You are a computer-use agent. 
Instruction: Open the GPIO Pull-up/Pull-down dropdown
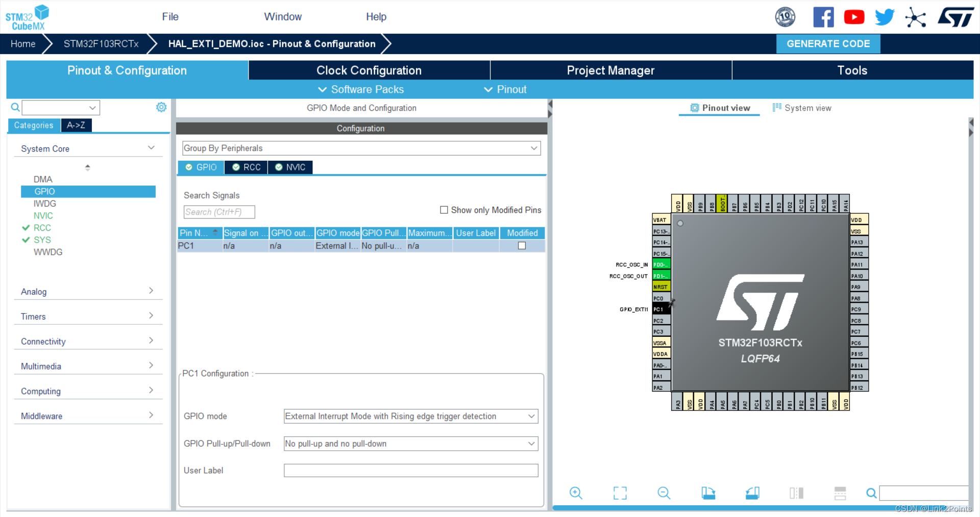coord(411,444)
